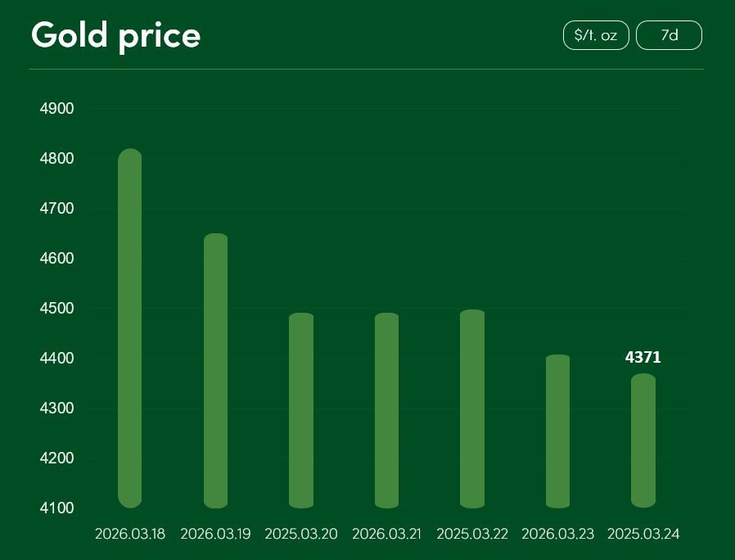Open the 7d time range selector

click(669, 35)
